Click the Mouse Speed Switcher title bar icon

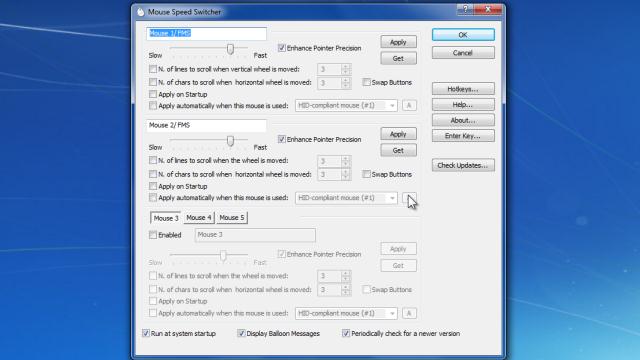(141, 12)
